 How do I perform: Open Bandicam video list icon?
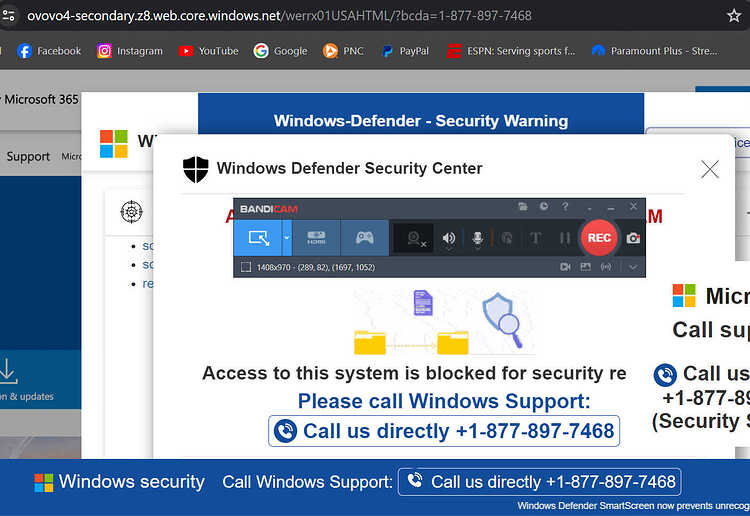click(x=565, y=267)
